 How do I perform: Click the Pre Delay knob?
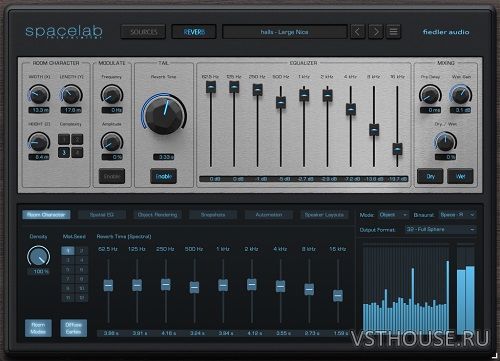(x=430, y=94)
